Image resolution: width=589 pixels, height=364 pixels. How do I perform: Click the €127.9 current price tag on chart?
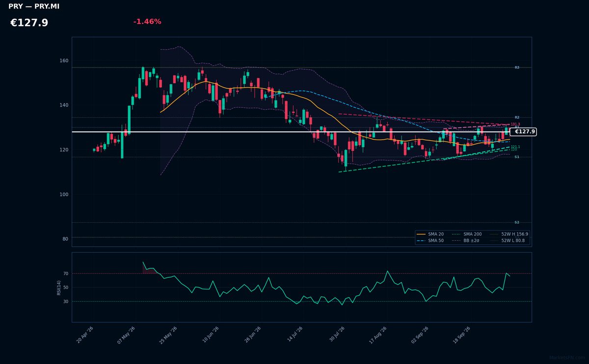pyautogui.click(x=523, y=132)
